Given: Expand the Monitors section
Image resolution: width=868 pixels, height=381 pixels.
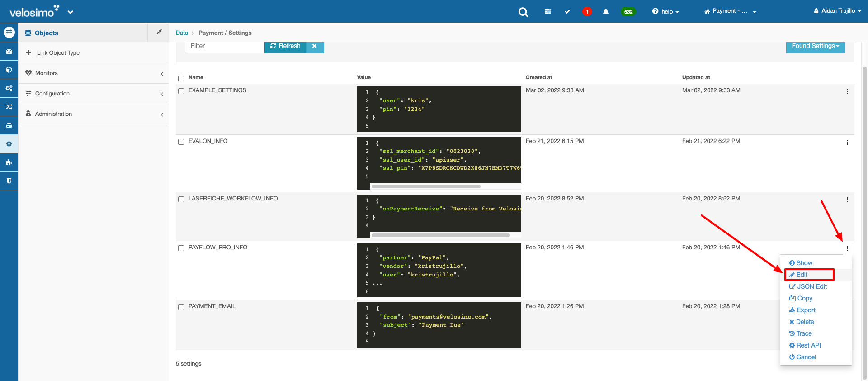Looking at the screenshot, I should click(x=94, y=73).
